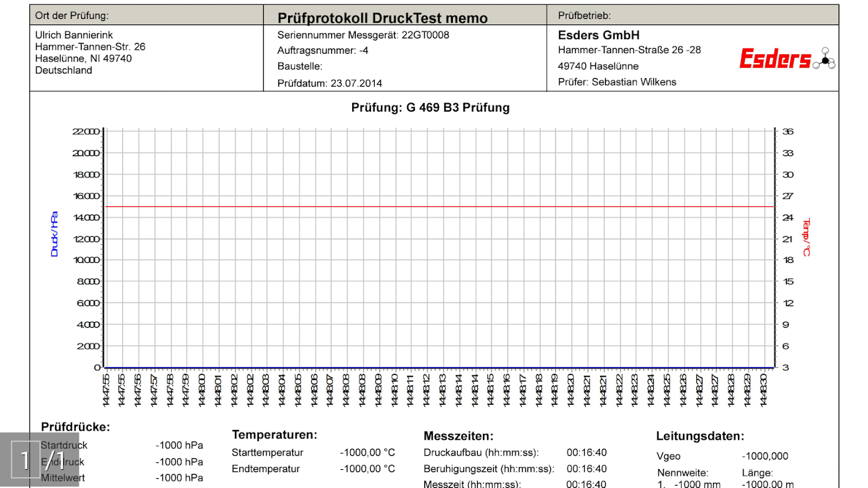Viewport: 868px width, 488px height.
Task: Click the company name 'Esders GmbH'
Action: tap(599, 35)
